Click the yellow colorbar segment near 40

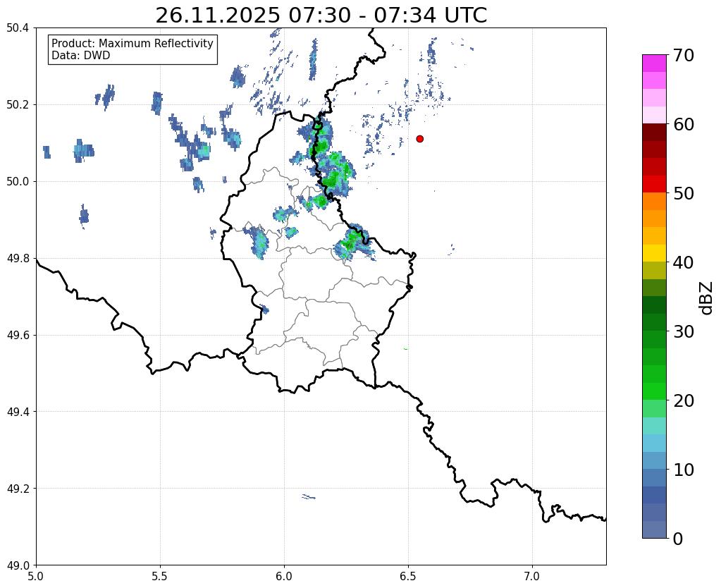tap(654, 254)
